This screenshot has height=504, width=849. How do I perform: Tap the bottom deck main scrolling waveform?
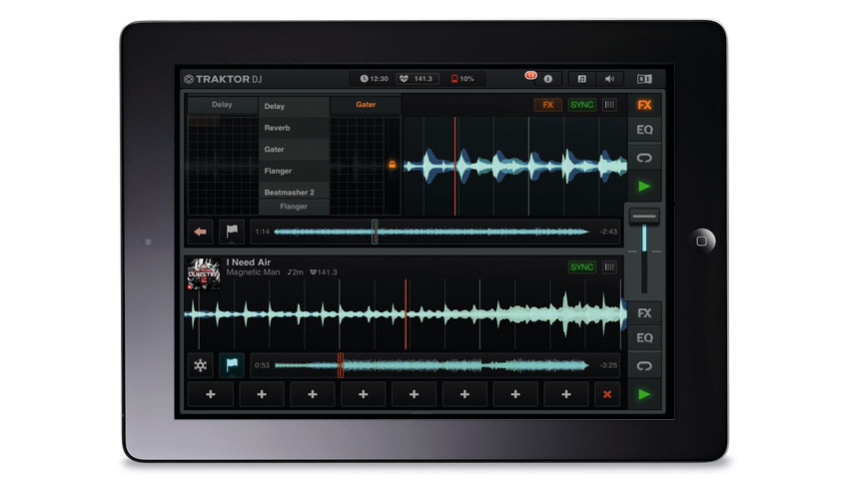click(x=404, y=313)
